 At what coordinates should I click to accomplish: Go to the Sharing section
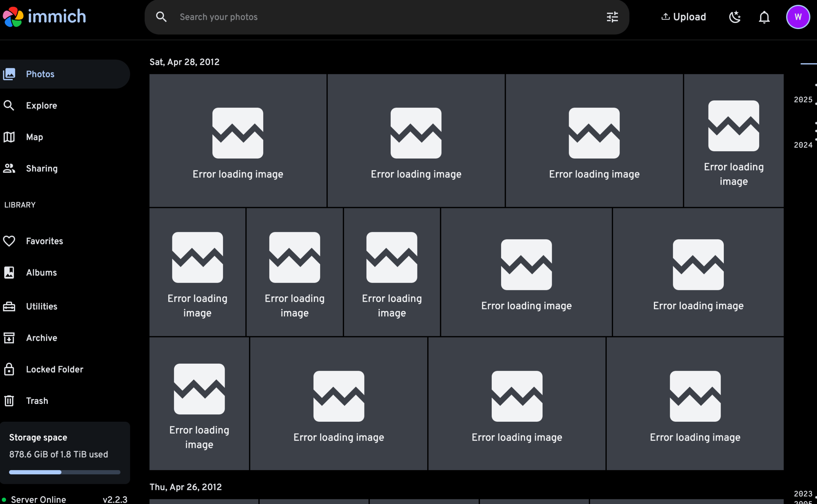coord(42,169)
